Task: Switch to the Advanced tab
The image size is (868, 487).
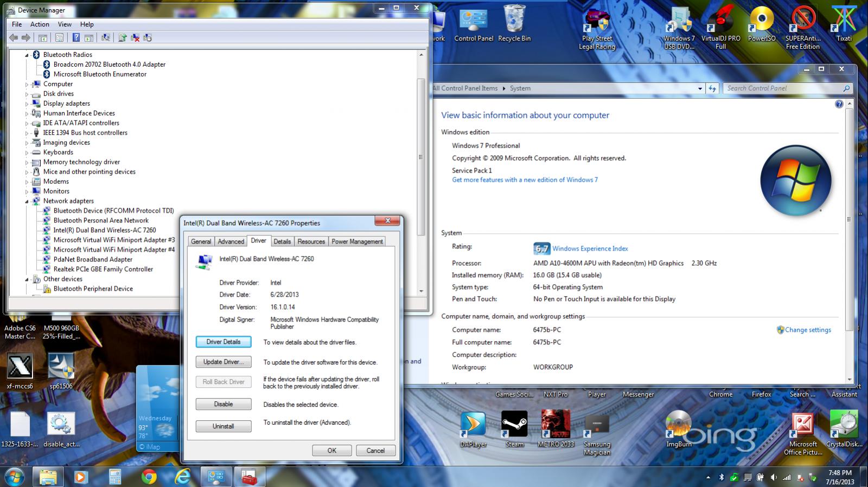Action: [x=231, y=241]
